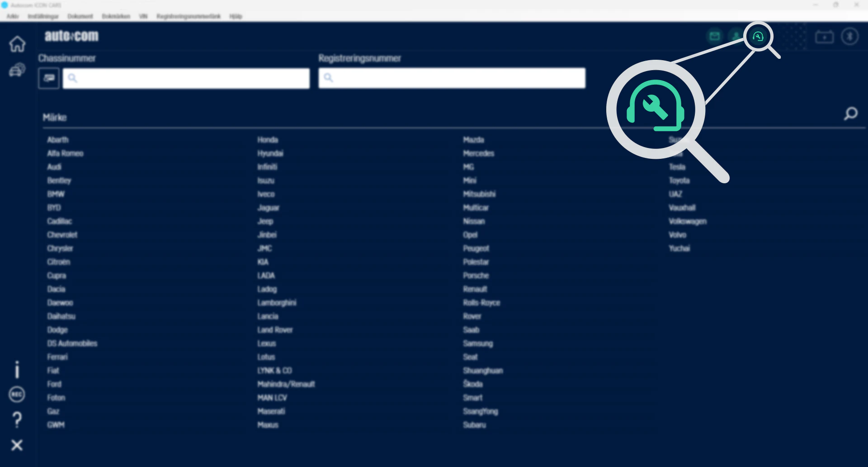Open the Bokmärken menu

[x=116, y=16]
